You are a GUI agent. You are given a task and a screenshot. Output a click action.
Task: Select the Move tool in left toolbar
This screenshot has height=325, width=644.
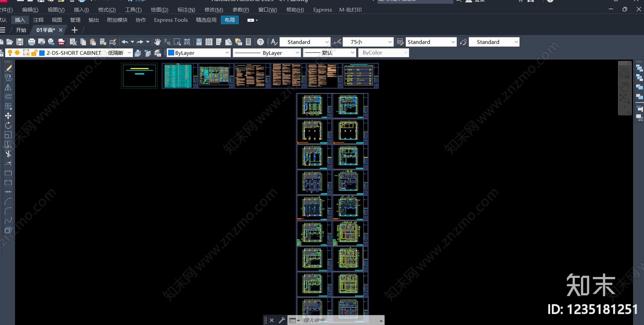tap(8, 116)
